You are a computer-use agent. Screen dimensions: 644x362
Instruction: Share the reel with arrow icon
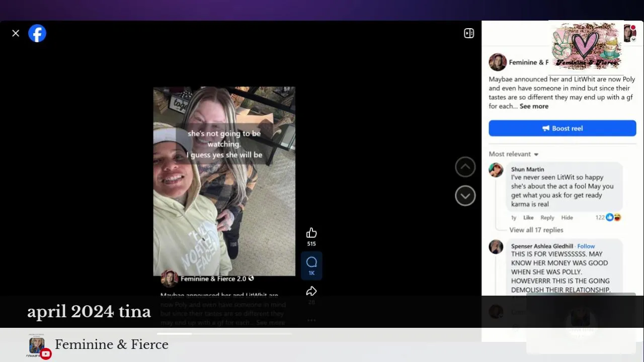click(311, 291)
